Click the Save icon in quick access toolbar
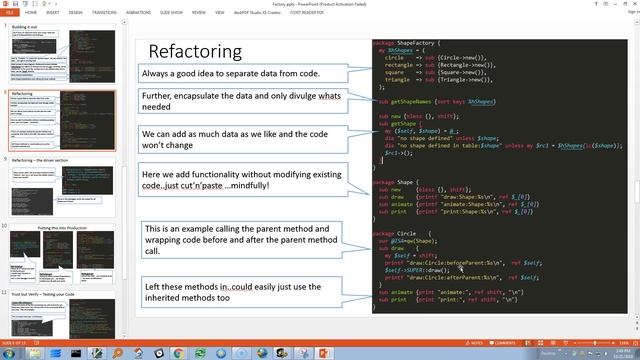640x360 pixels. [15, 4]
